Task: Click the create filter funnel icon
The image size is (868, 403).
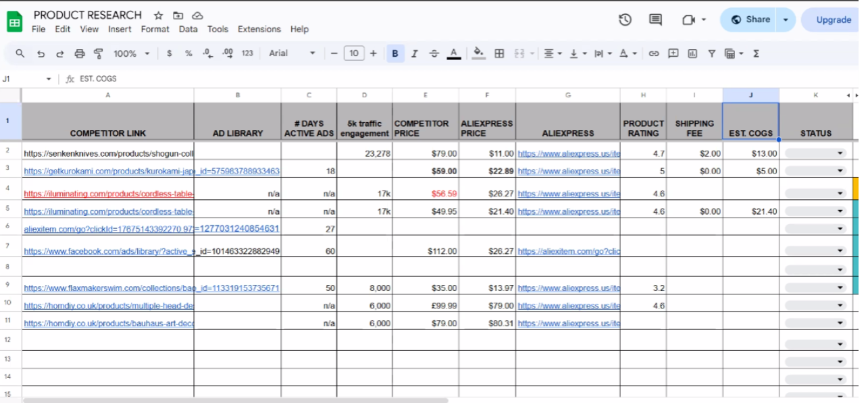Action: click(711, 53)
